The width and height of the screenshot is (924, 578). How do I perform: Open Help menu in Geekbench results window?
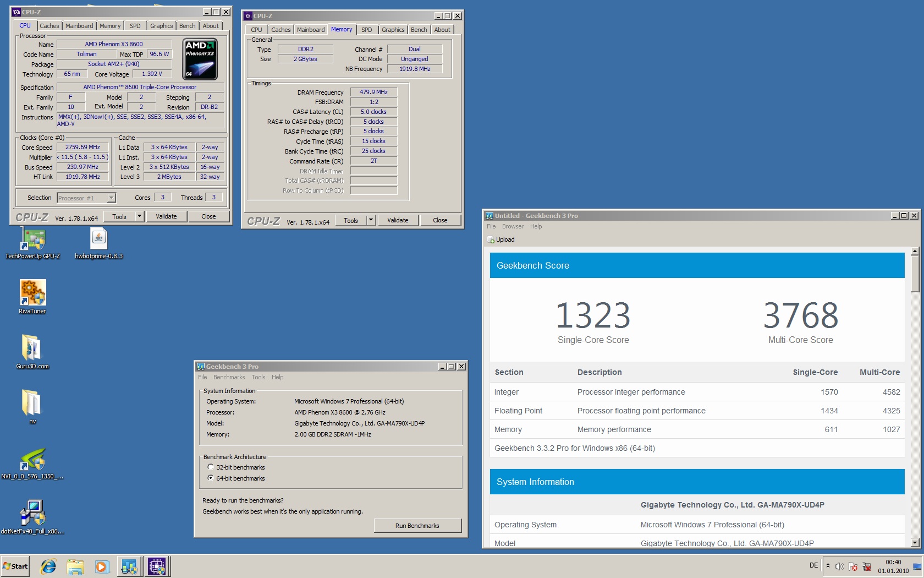(x=536, y=226)
